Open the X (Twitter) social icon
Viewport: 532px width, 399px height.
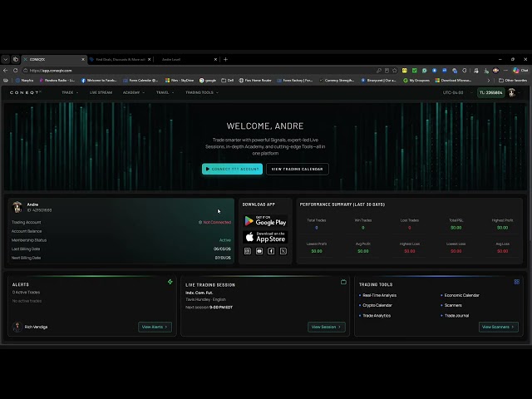click(283, 251)
